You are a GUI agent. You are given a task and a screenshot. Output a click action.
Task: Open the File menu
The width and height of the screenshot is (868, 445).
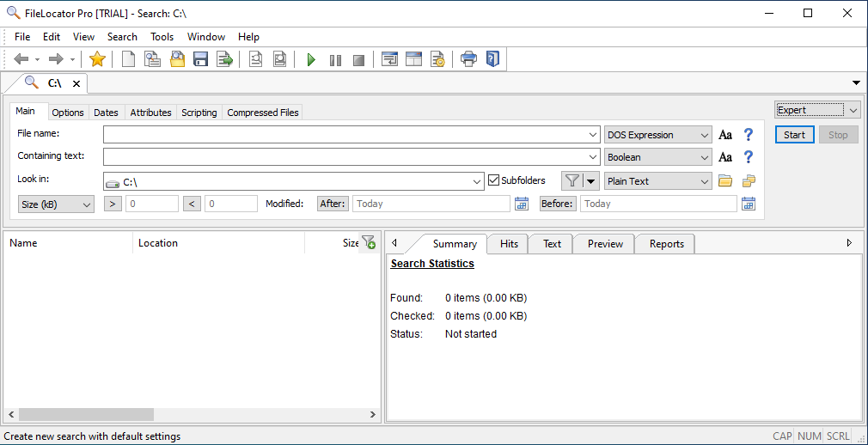22,37
